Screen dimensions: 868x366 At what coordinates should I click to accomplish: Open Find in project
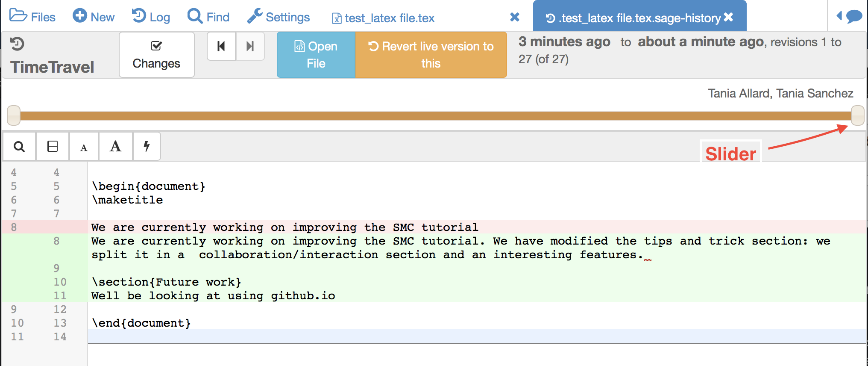pyautogui.click(x=208, y=17)
